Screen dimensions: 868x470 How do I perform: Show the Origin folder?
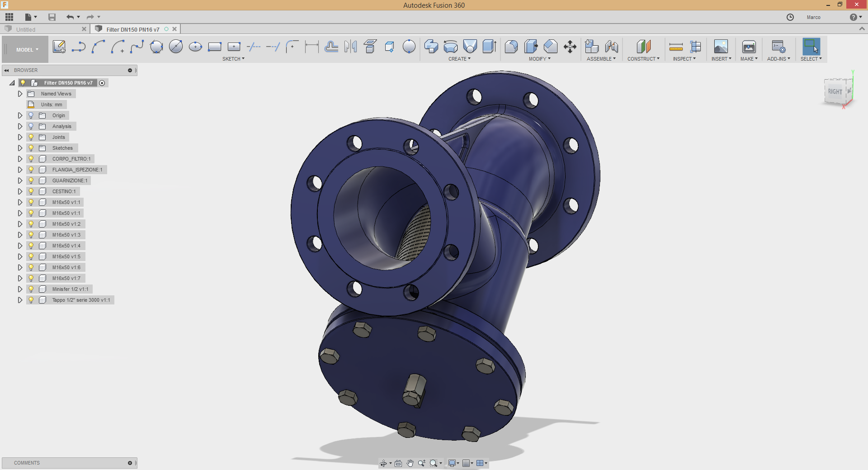pyautogui.click(x=31, y=115)
